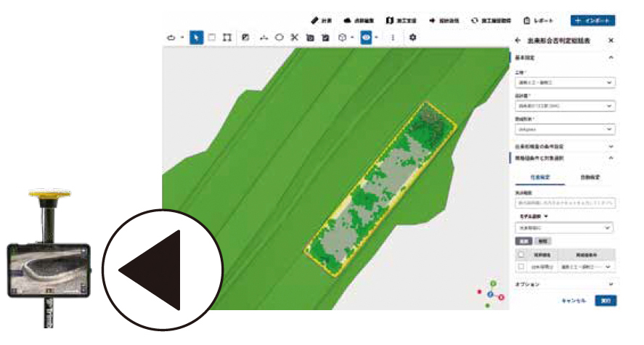The image size is (644, 345).
Task: Tick the table header select-all checkbox
Action: (521, 255)
